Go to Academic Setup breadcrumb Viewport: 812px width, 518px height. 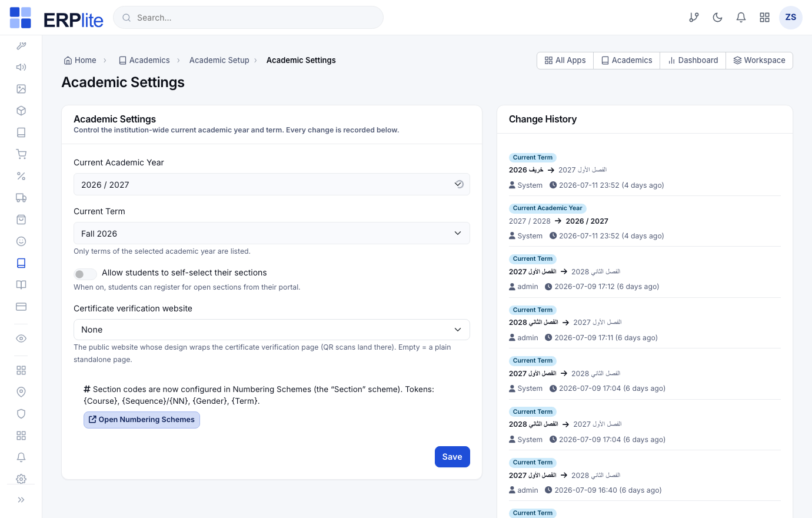(x=219, y=61)
